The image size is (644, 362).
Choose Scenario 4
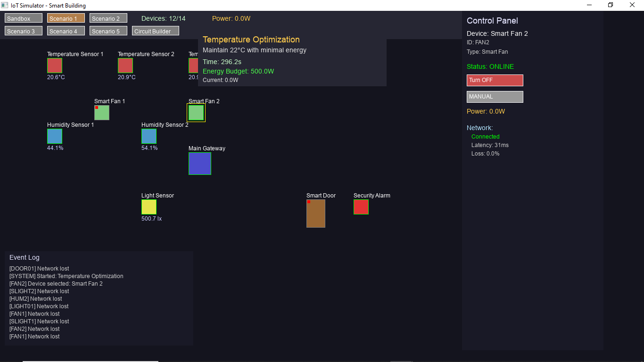point(66,31)
